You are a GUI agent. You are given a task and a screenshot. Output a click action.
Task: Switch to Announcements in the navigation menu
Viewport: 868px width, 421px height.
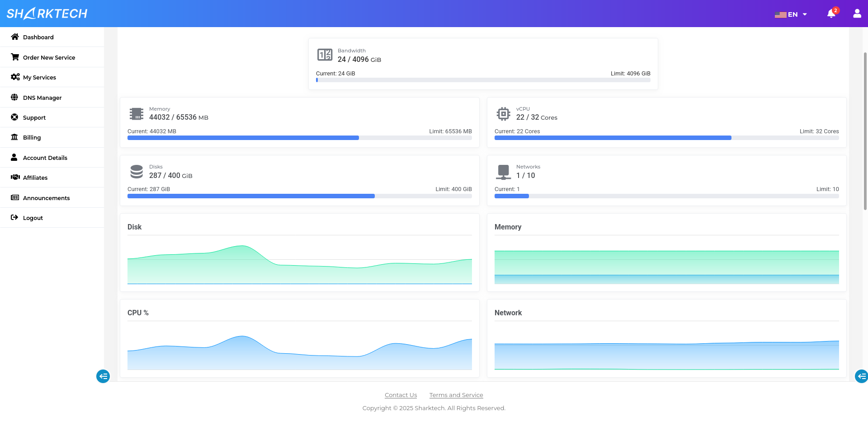[47, 198]
